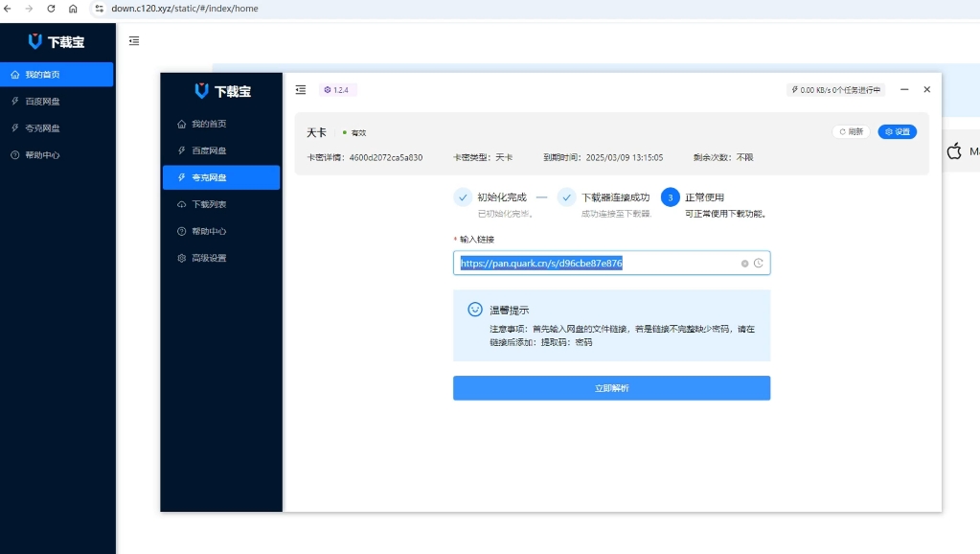The height and width of the screenshot is (554, 980).
Task: Click the step 3 正常使用 circle
Action: point(670,197)
